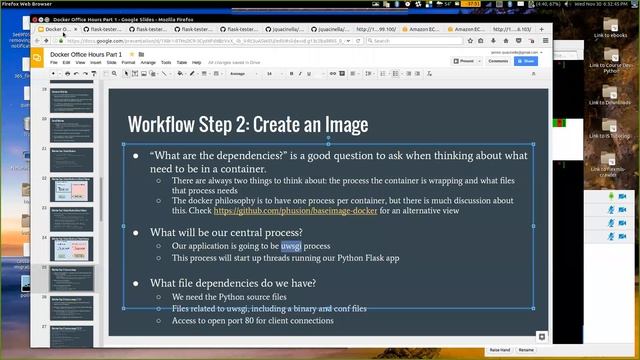Open the account email dropdown
Screen dimensions: 640x360
click(x=517, y=53)
